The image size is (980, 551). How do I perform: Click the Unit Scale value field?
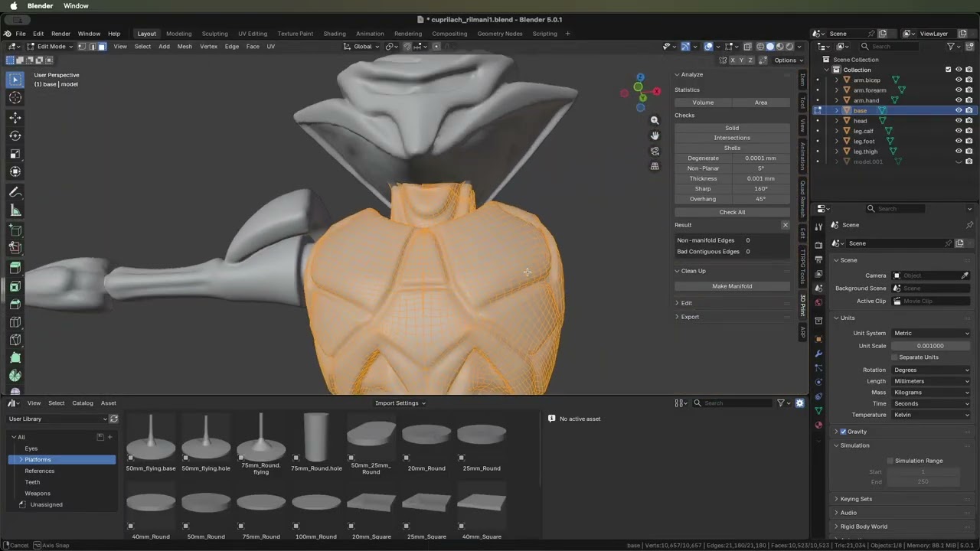point(930,346)
